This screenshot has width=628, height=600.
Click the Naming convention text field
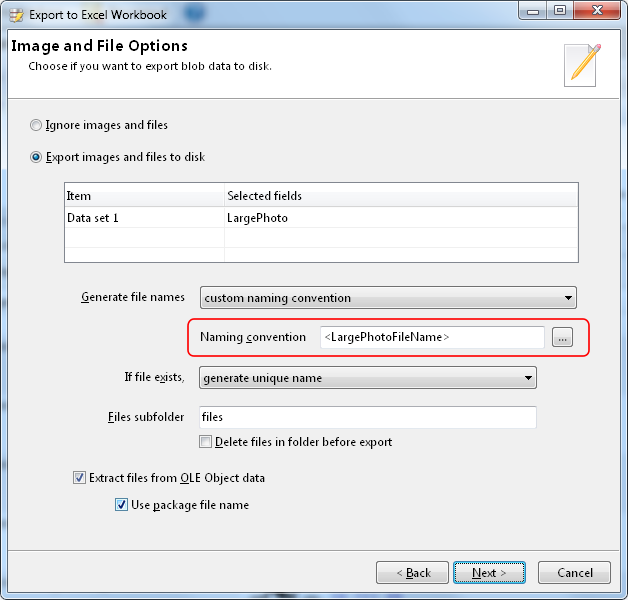[432, 337]
